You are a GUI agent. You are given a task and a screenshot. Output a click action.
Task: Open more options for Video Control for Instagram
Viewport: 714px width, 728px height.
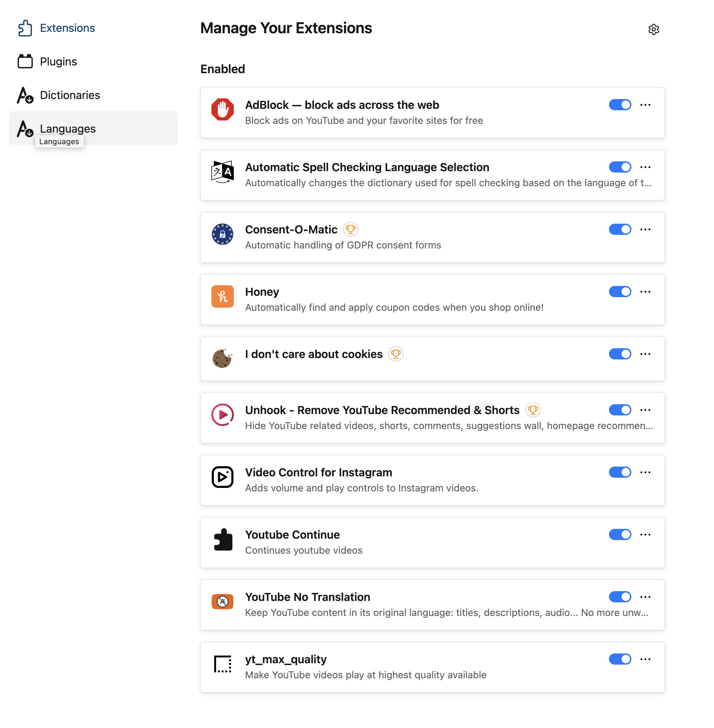coord(645,472)
